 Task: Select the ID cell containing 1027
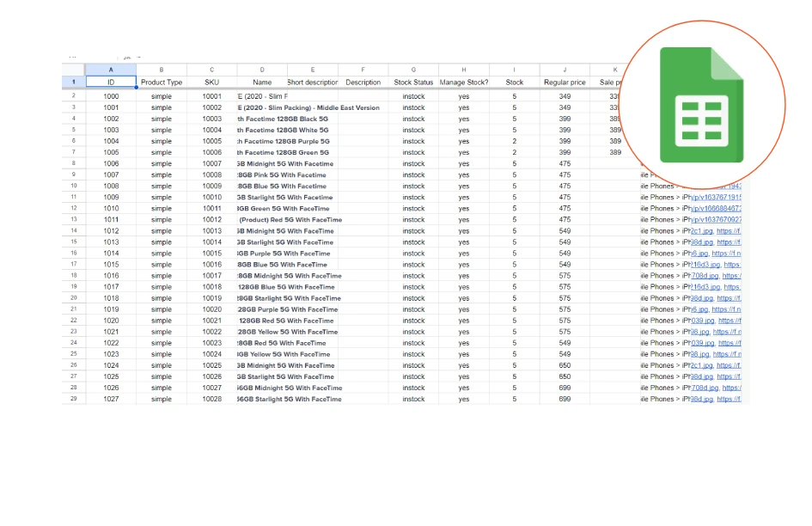click(x=111, y=399)
